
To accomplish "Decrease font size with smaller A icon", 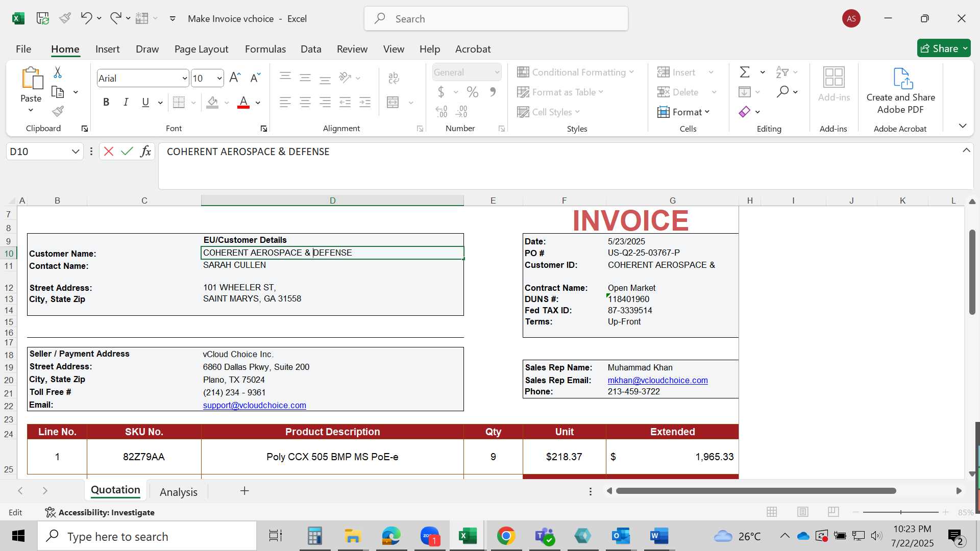I will (x=255, y=78).
